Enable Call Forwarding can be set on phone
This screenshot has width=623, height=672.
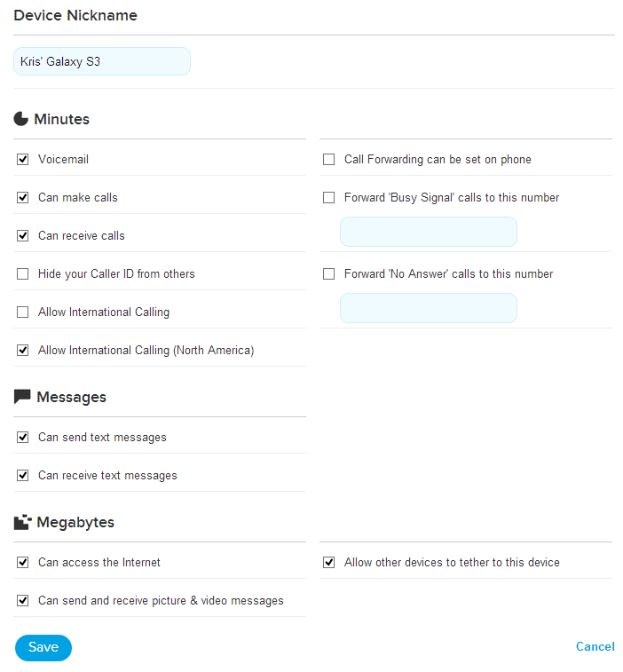[x=328, y=160]
